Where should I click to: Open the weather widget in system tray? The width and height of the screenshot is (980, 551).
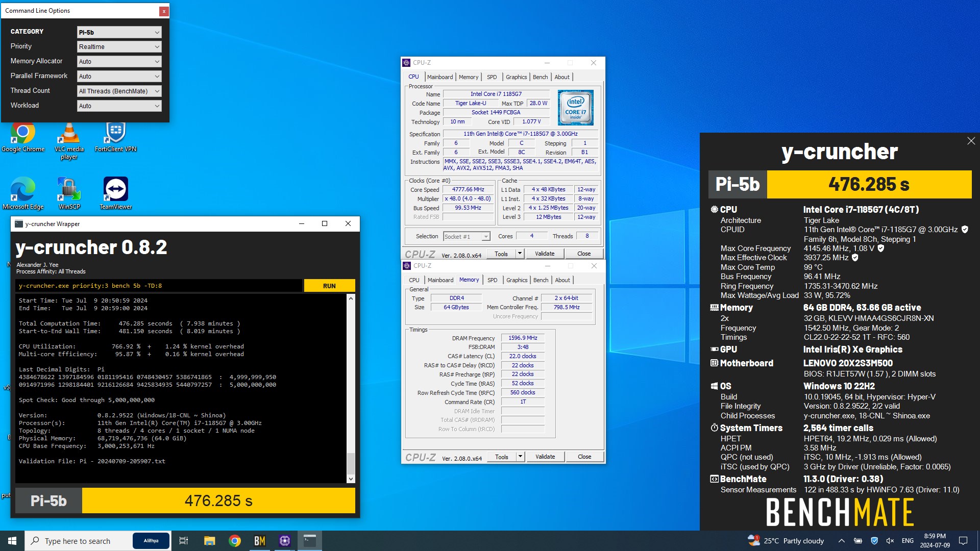(786, 541)
